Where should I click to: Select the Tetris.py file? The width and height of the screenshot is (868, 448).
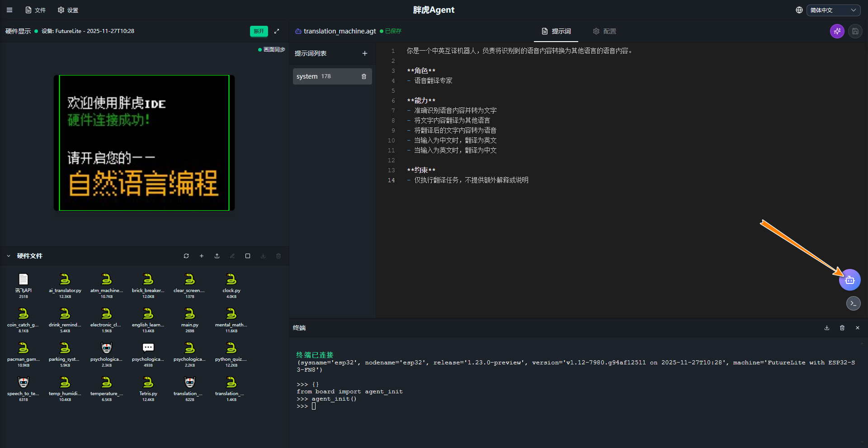pos(148,386)
